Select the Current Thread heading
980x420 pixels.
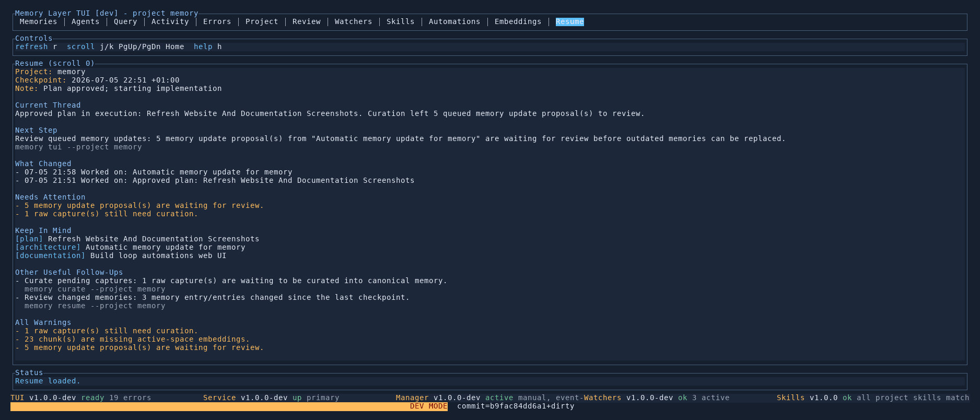48,105
